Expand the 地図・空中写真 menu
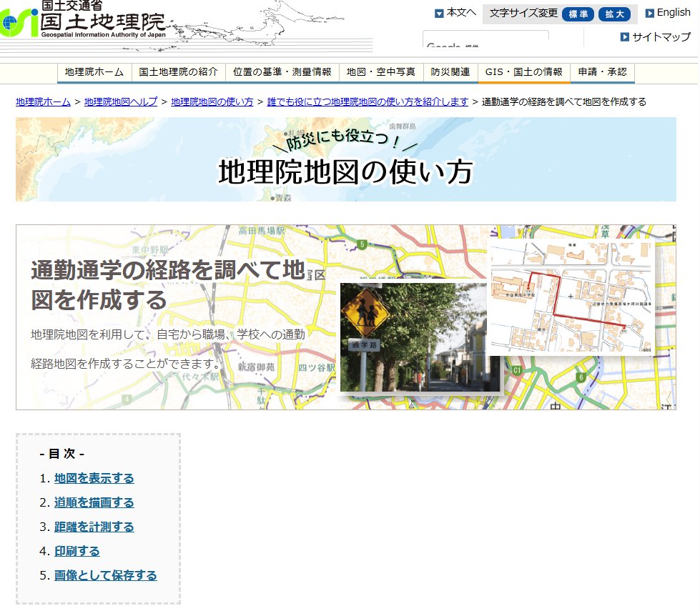Viewport: 700px width, 611px height. [x=379, y=72]
